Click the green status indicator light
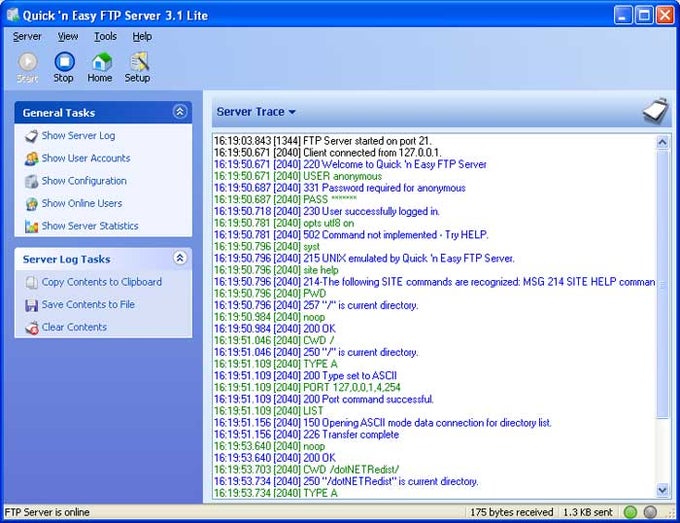The image size is (680, 523). 630,512
